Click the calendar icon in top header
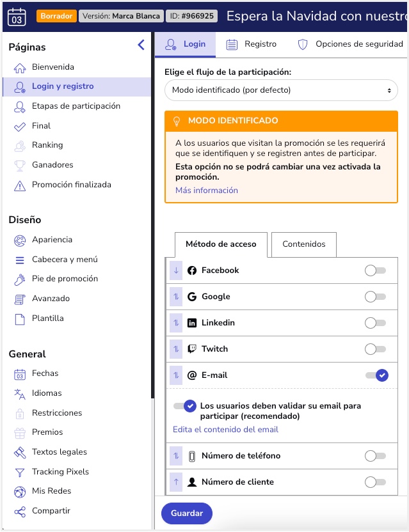The height and width of the screenshot is (532, 409). pyautogui.click(x=16, y=16)
